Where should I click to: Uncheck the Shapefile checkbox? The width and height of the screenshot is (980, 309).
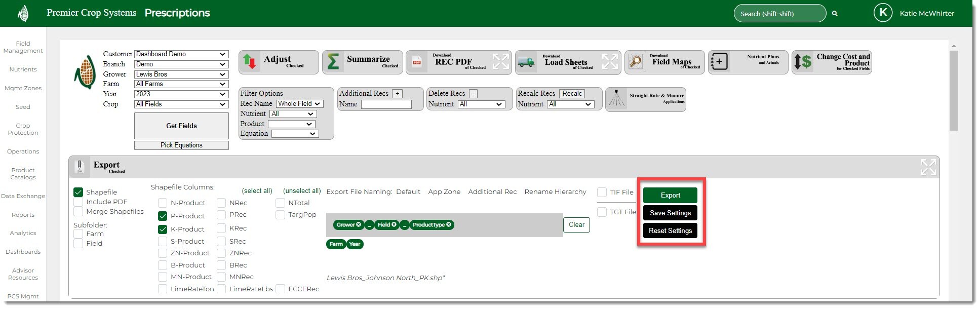[78, 192]
